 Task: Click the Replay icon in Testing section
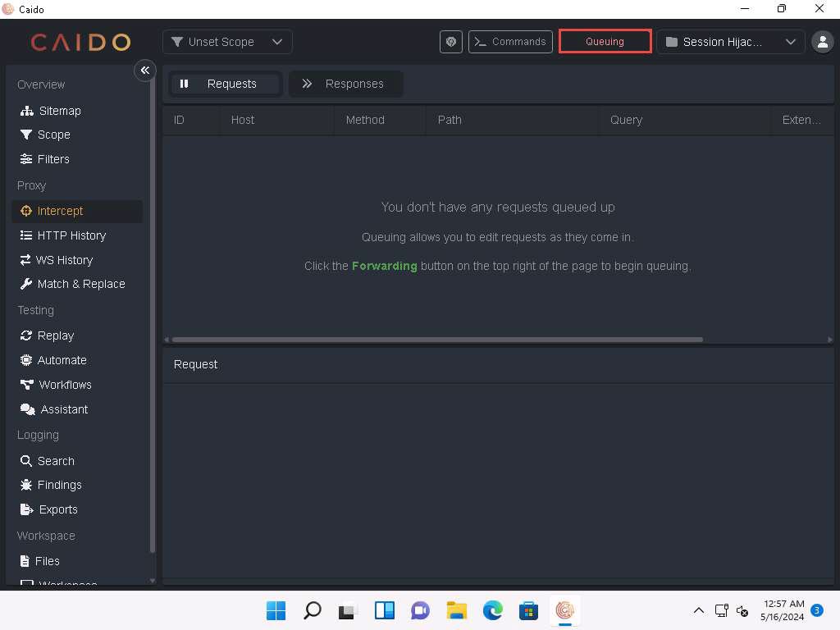pyautogui.click(x=26, y=336)
